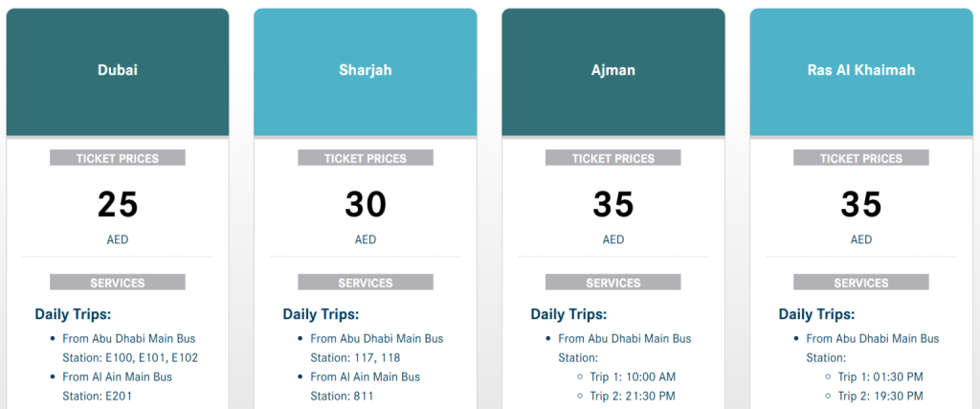Open the Services label in Ajman card
This screenshot has width=980, height=409.
613,282
